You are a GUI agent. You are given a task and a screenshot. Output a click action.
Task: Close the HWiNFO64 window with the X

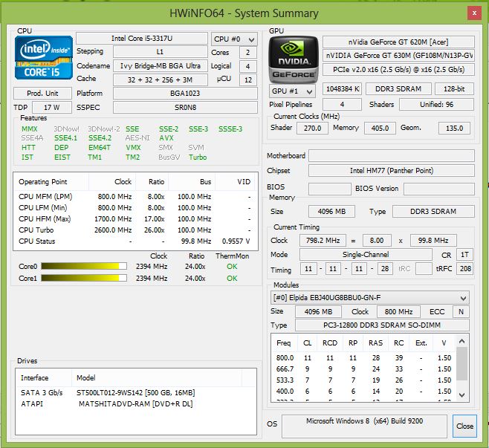474,13
